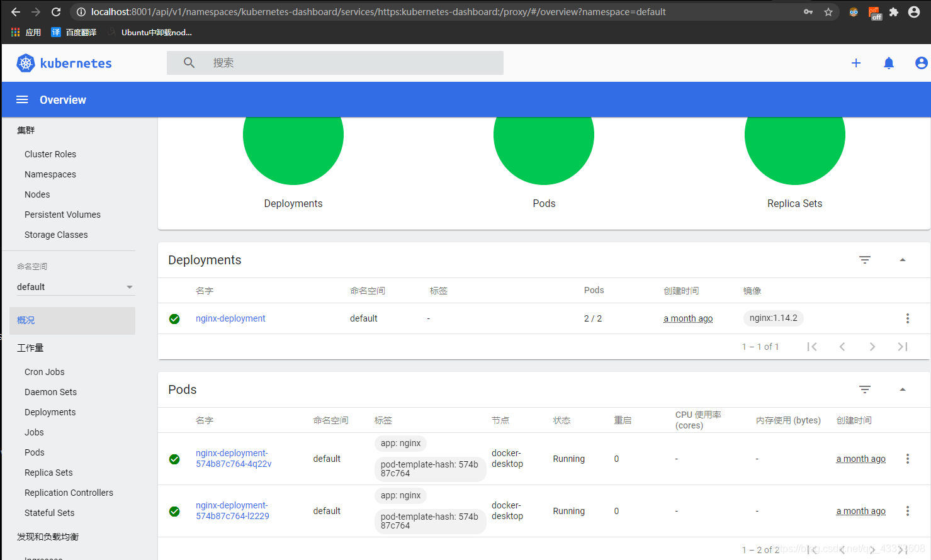Click the green status icon of nginx-deployment
931x560 pixels.
[x=174, y=319]
